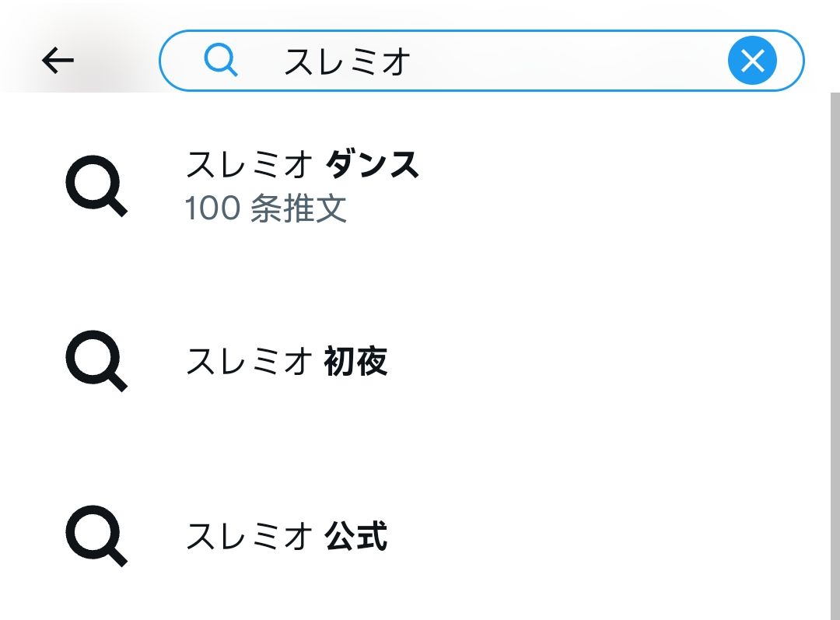Viewport: 840px width, 620px height.
Task: Clear the search text with X button
Action: [x=752, y=61]
